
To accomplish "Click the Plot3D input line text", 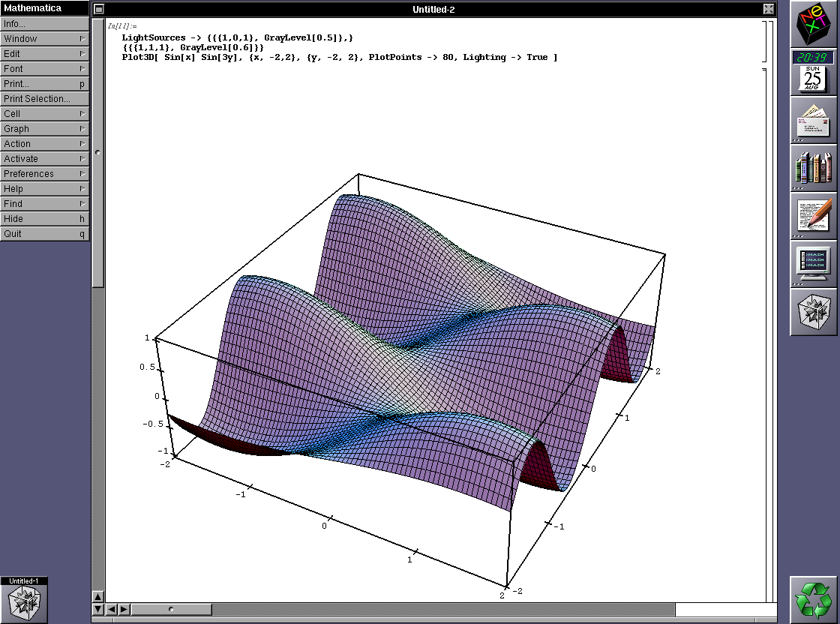I will pos(339,58).
